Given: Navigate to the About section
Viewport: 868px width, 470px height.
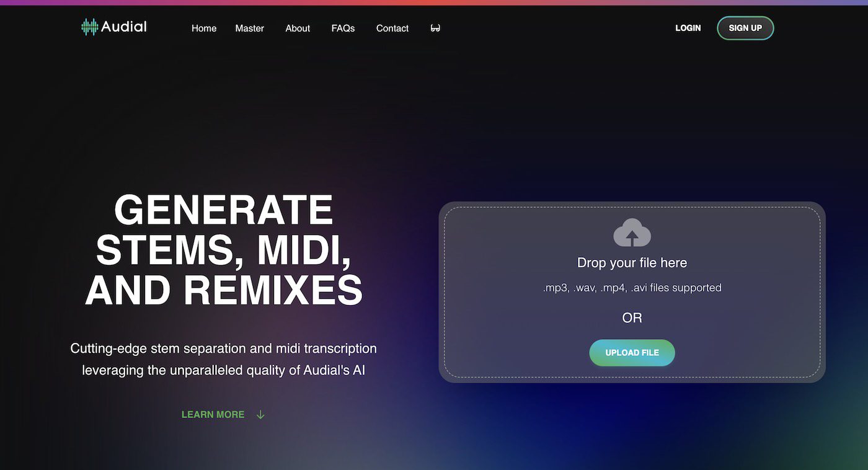Looking at the screenshot, I should (x=298, y=29).
